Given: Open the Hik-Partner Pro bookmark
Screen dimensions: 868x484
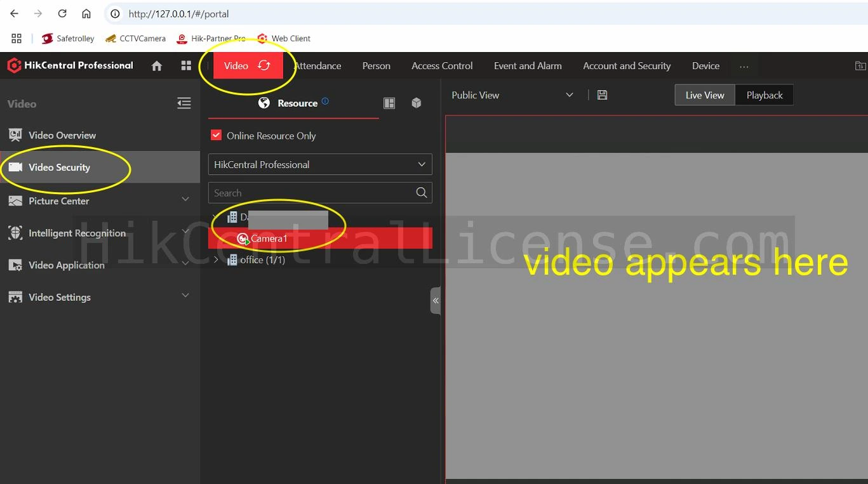Looking at the screenshot, I should [x=211, y=38].
